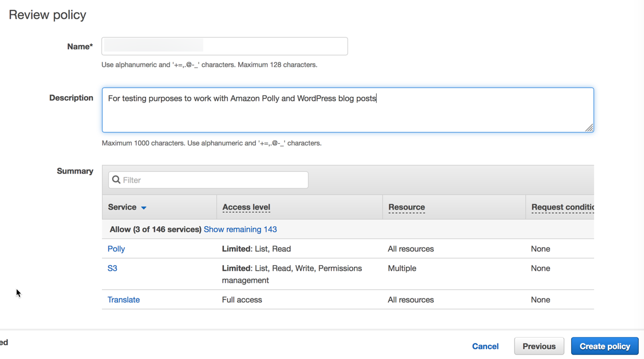Image resolution: width=644 pixels, height=359 pixels.
Task: Click inside the Description text area
Action: pyautogui.click(x=348, y=110)
